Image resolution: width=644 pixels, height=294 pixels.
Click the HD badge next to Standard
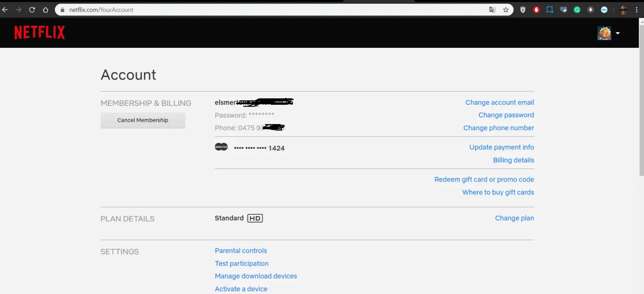(255, 218)
